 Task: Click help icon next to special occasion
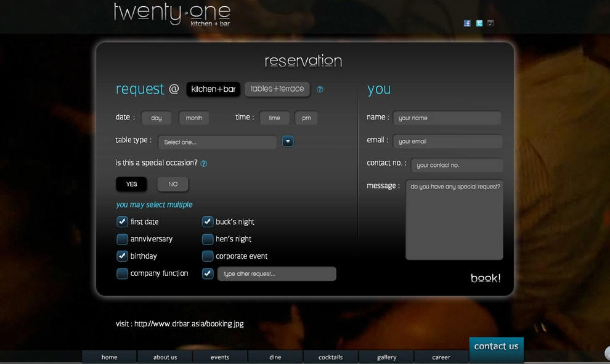coord(204,164)
